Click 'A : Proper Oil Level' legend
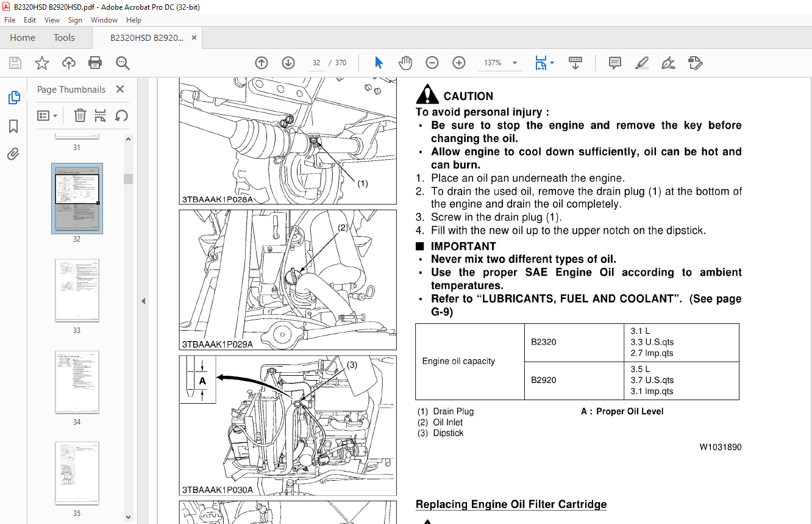812x524 pixels. pyautogui.click(x=622, y=411)
